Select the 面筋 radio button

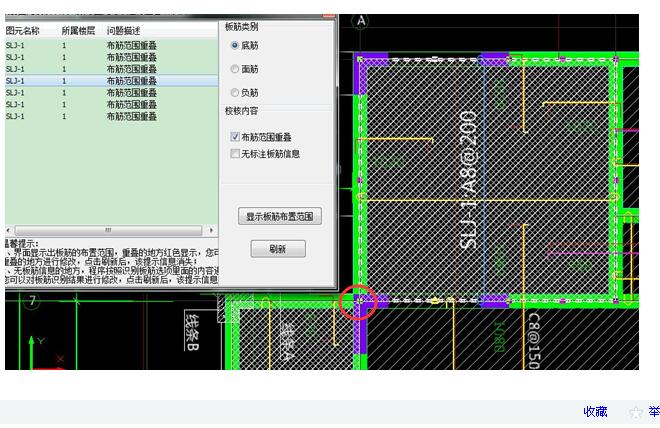[235, 69]
